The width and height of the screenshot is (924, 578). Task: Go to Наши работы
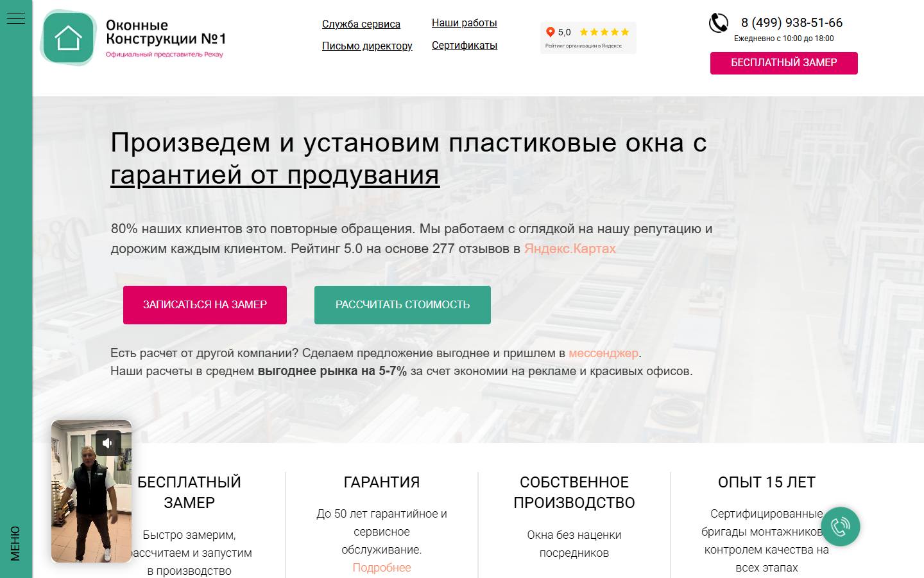pos(465,23)
